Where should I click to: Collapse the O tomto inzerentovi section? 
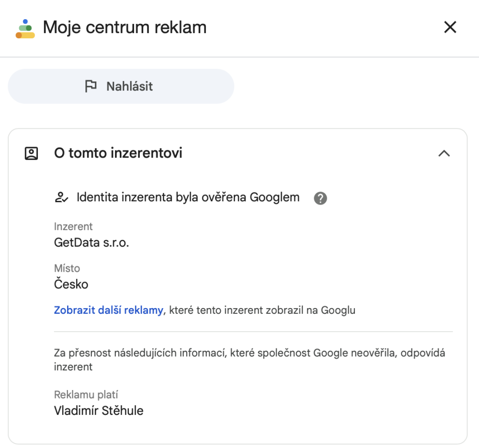pyautogui.click(x=444, y=153)
